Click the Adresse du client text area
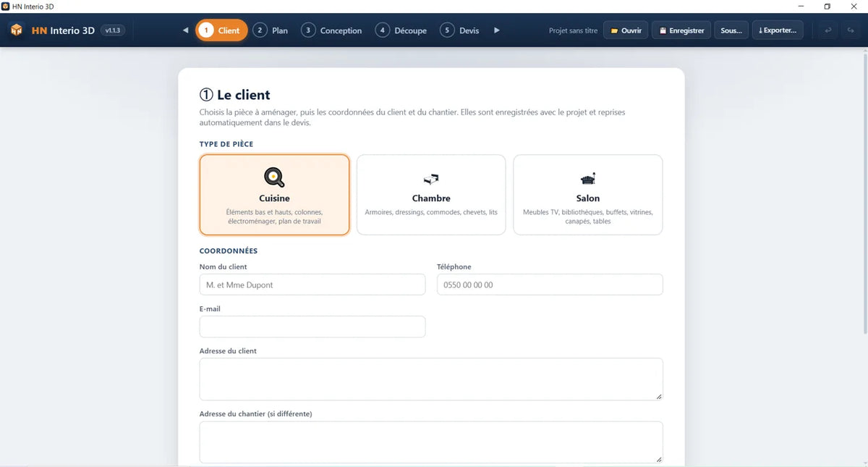Screen dimensions: 868x467 tap(431, 379)
